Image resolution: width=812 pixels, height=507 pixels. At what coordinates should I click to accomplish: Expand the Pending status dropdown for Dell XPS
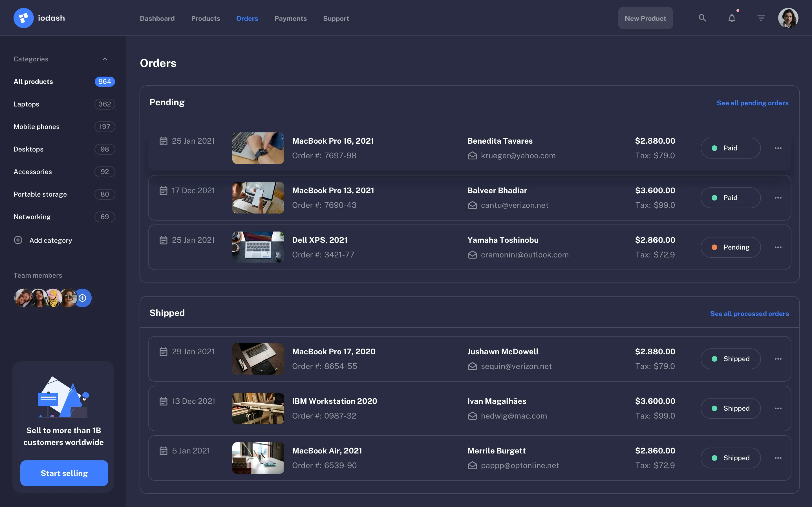point(731,247)
